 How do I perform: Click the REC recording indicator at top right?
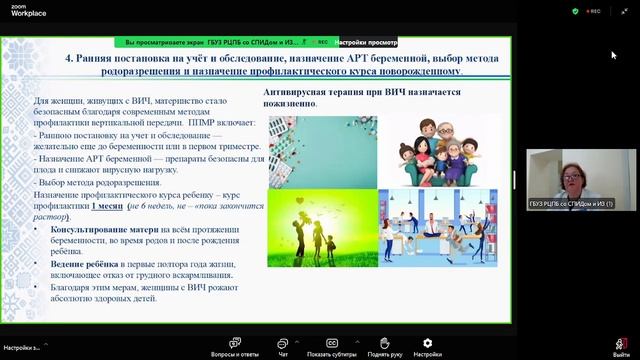pos(593,11)
